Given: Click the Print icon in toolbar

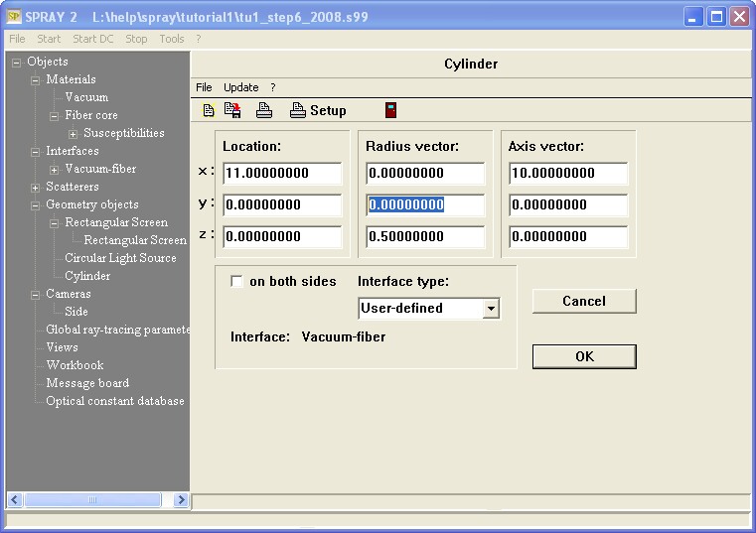Looking at the screenshot, I should pos(263,110).
